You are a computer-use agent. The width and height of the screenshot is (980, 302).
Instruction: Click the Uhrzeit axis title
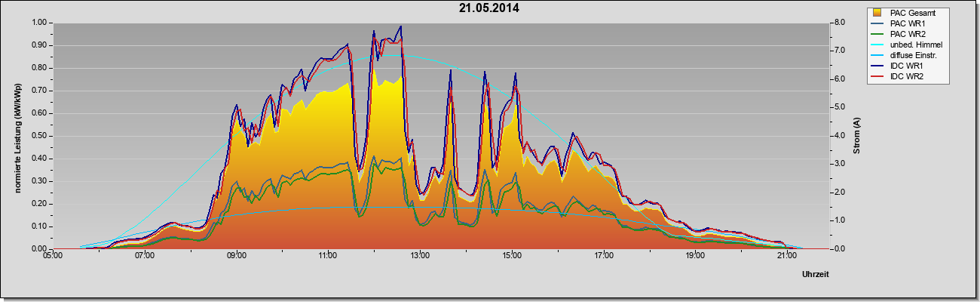click(x=815, y=276)
